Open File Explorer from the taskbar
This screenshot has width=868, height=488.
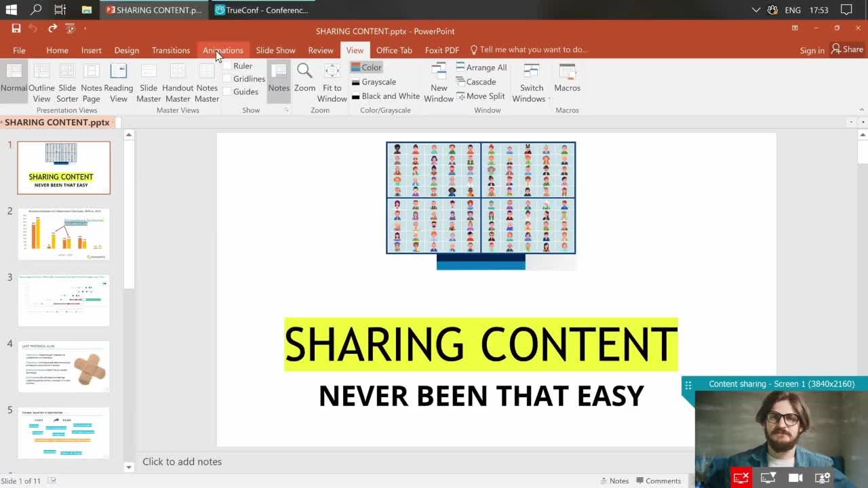(x=86, y=10)
